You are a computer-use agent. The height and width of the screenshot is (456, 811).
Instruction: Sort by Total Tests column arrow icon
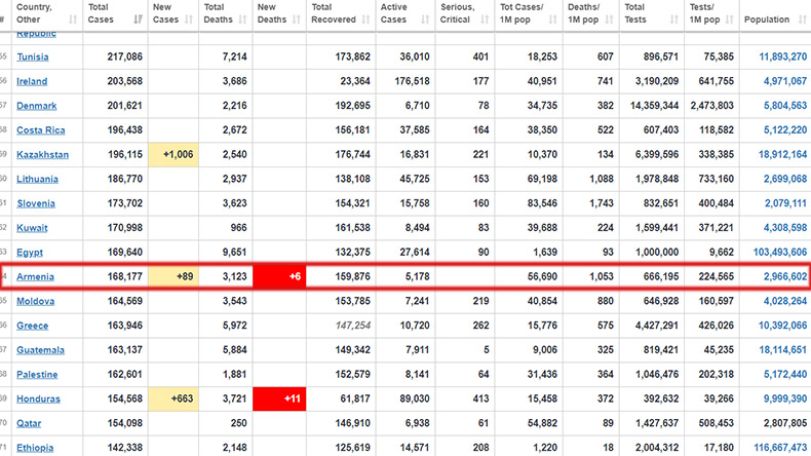tap(673, 20)
